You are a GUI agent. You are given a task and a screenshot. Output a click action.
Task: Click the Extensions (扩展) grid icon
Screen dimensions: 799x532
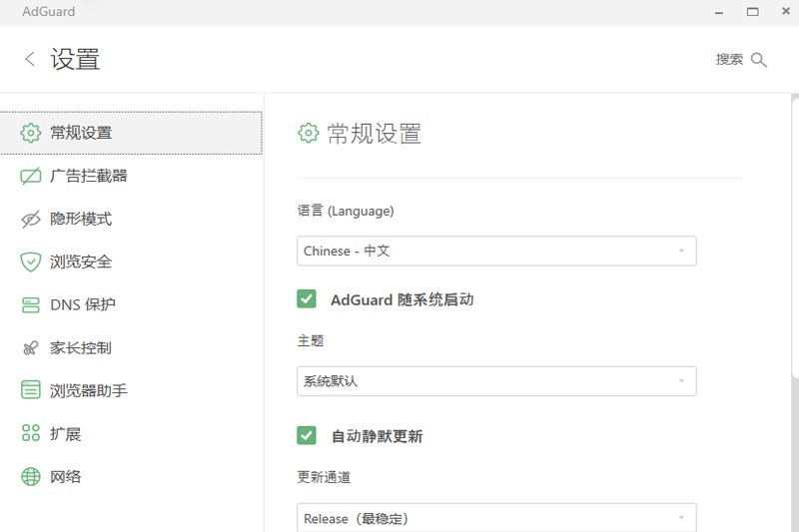click(x=31, y=433)
